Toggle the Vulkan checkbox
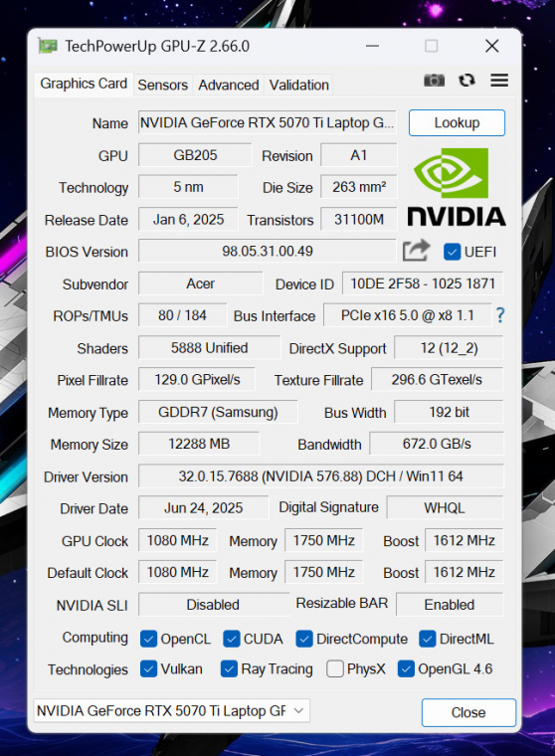 (x=148, y=669)
